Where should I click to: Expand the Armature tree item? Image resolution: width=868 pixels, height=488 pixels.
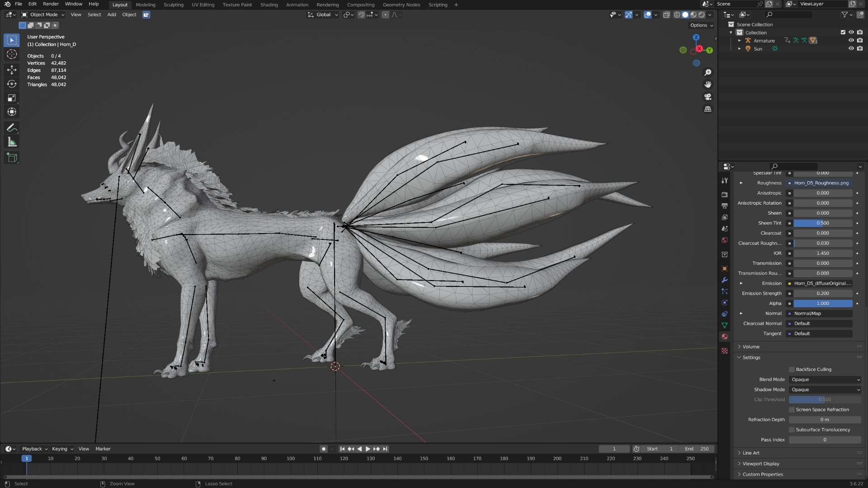tap(740, 41)
